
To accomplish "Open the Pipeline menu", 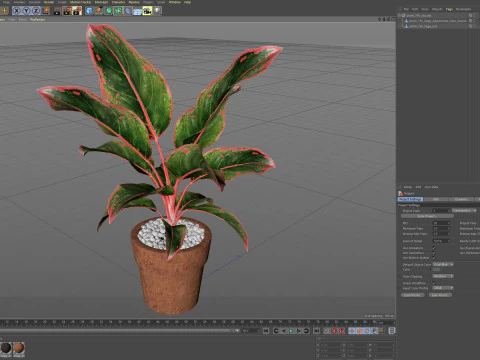I will (x=134, y=2).
